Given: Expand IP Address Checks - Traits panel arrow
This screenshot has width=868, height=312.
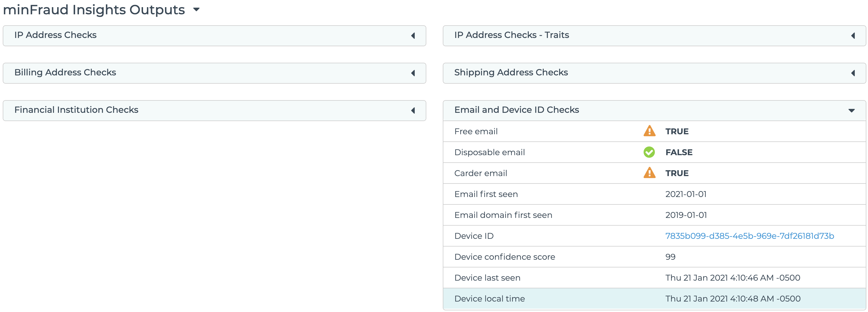Looking at the screenshot, I should pyautogui.click(x=853, y=36).
